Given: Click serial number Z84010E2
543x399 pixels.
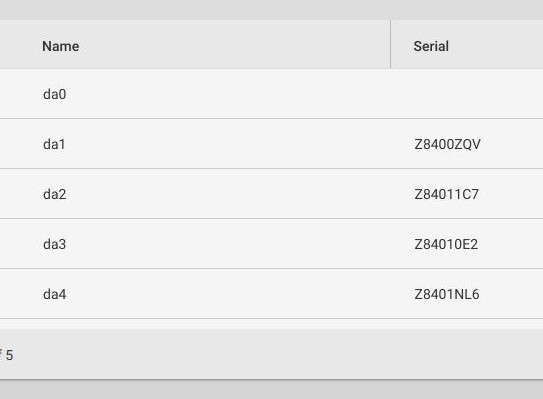Looking at the screenshot, I should tap(446, 244).
